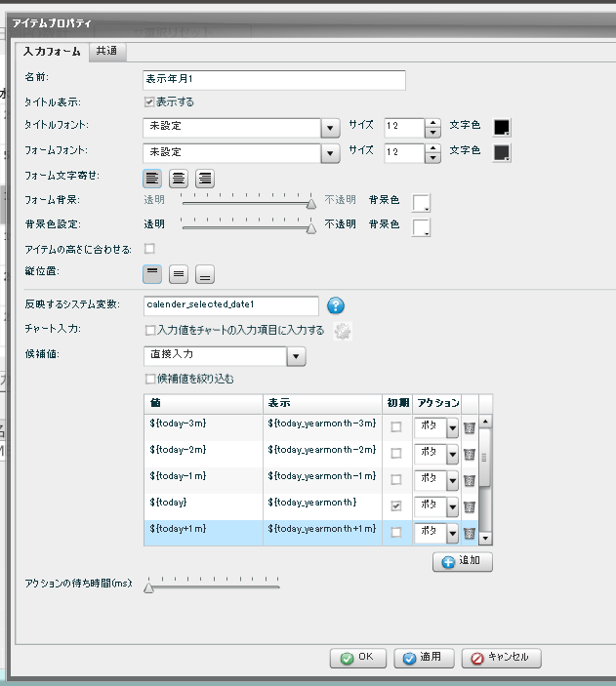Toggle the タイトル表示 表示する checkbox

[149, 101]
